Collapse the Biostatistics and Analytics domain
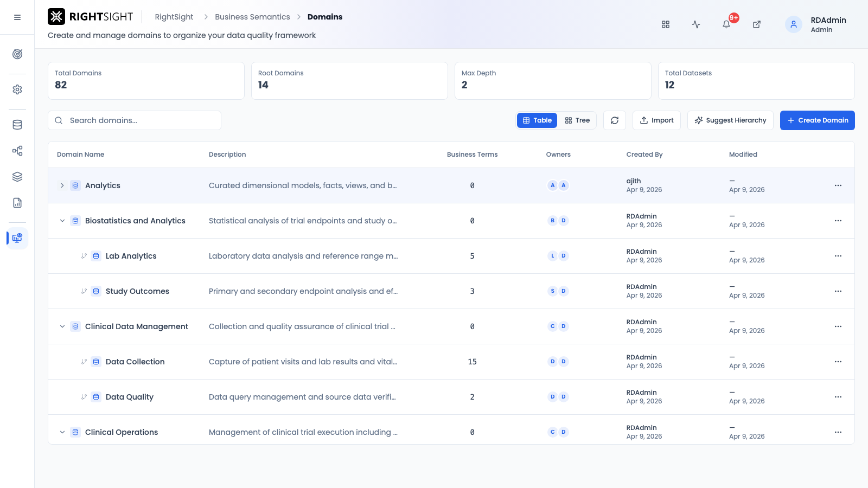Image resolution: width=868 pixels, height=488 pixels. click(62, 221)
